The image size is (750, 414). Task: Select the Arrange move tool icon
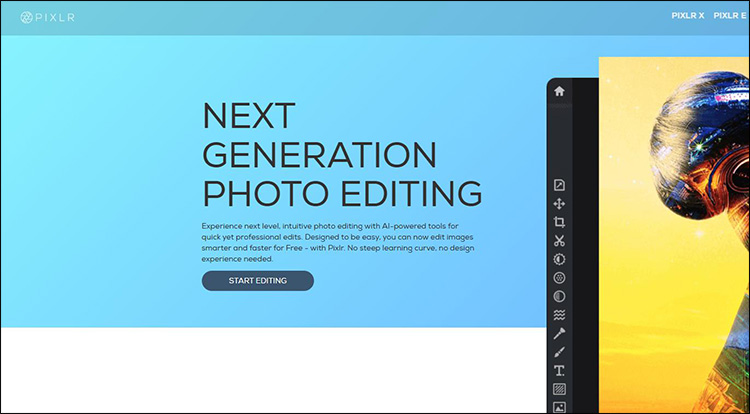[x=560, y=204]
